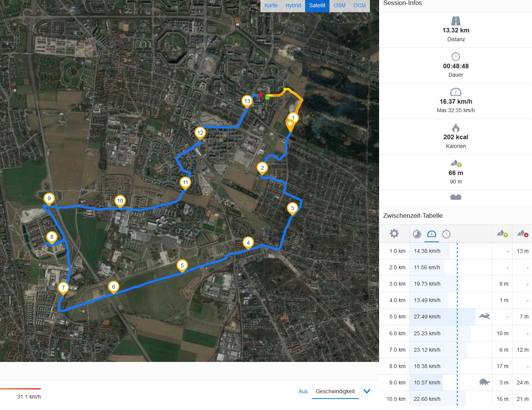The height and width of the screenshot is (410, 532).
Task: Click the elevation loss column icon
Action: point(522,233)
